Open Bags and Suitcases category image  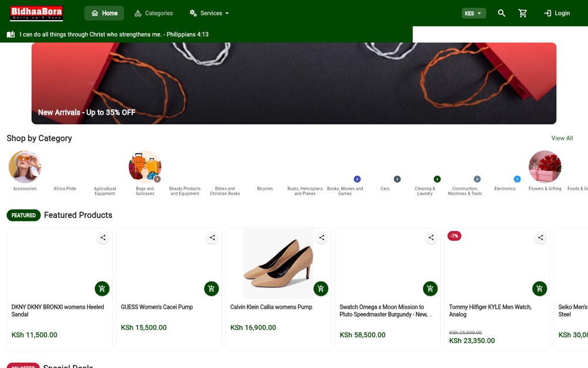click(x=145, y=167)
